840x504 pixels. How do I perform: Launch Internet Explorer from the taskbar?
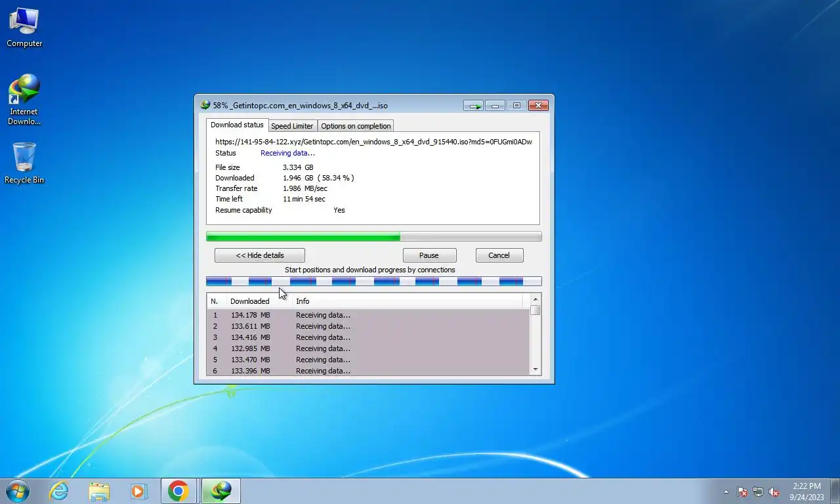59,491
